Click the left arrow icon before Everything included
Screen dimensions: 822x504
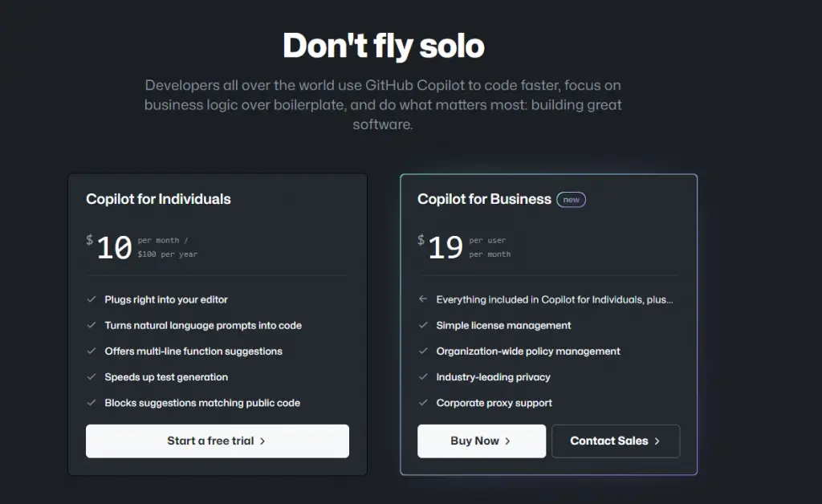click(423, 299)
